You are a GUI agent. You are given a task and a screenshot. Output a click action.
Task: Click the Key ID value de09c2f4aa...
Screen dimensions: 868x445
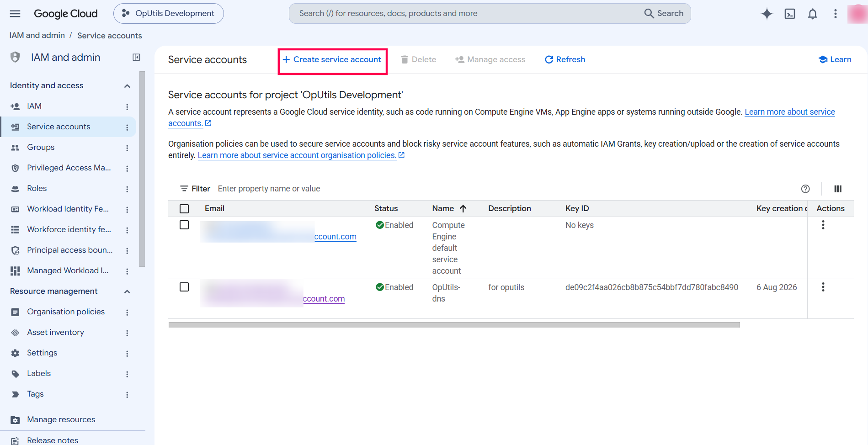point(651,287)
